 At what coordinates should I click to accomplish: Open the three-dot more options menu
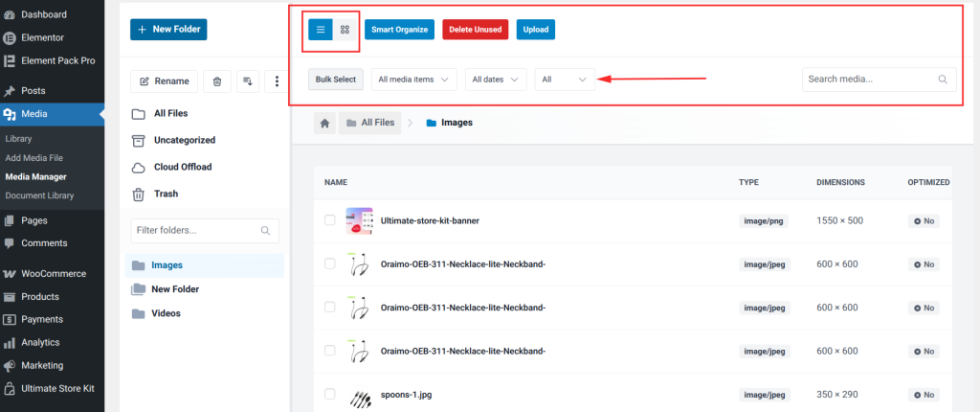277,81
